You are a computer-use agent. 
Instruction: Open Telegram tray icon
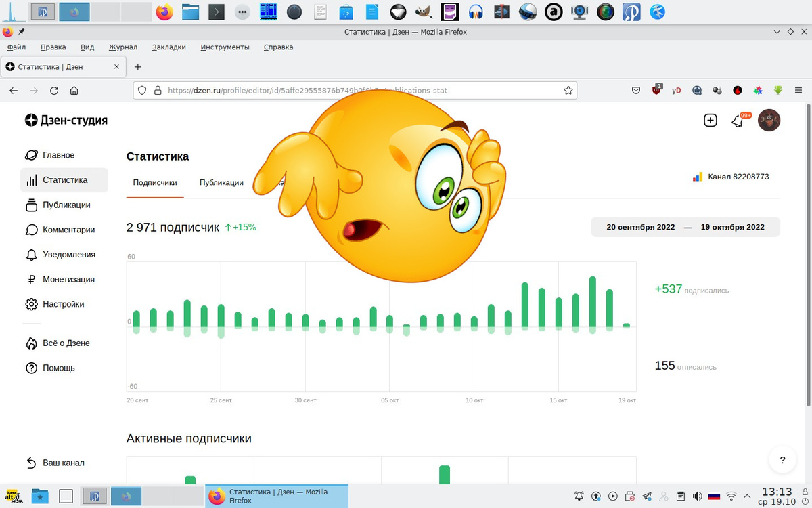647,496
